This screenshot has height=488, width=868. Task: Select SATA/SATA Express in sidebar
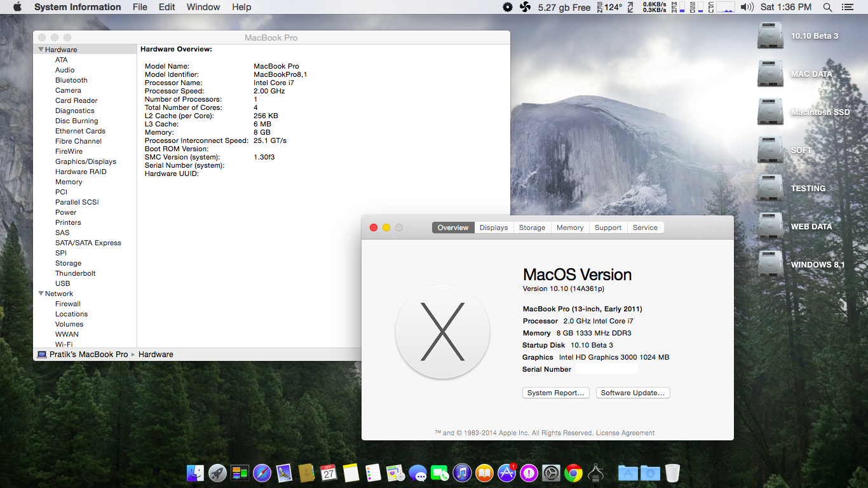point(88,243)
